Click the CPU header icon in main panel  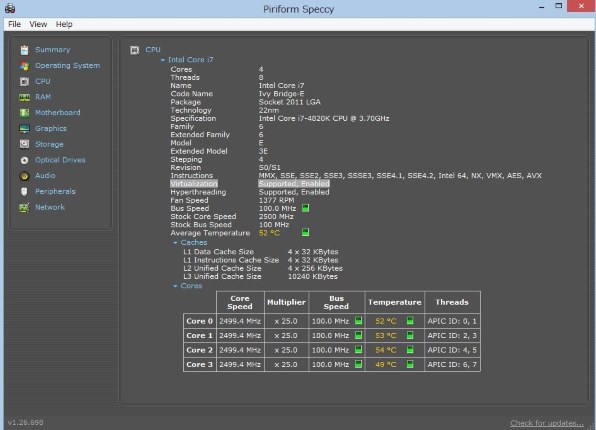pos(135,50)
